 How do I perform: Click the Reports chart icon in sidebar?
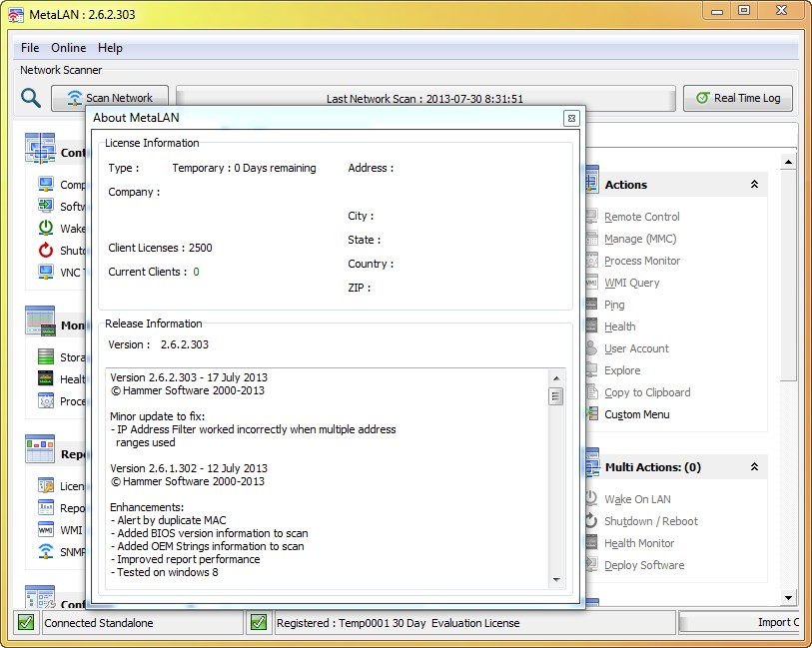[x=46, y=507]
